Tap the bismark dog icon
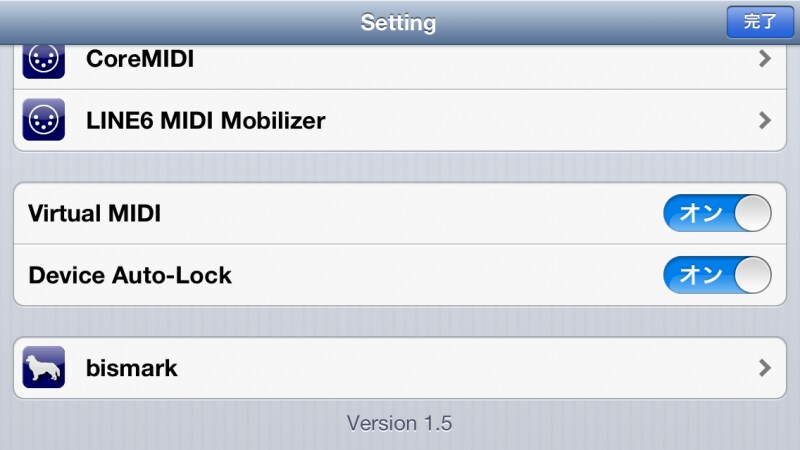 coord(43,367)
